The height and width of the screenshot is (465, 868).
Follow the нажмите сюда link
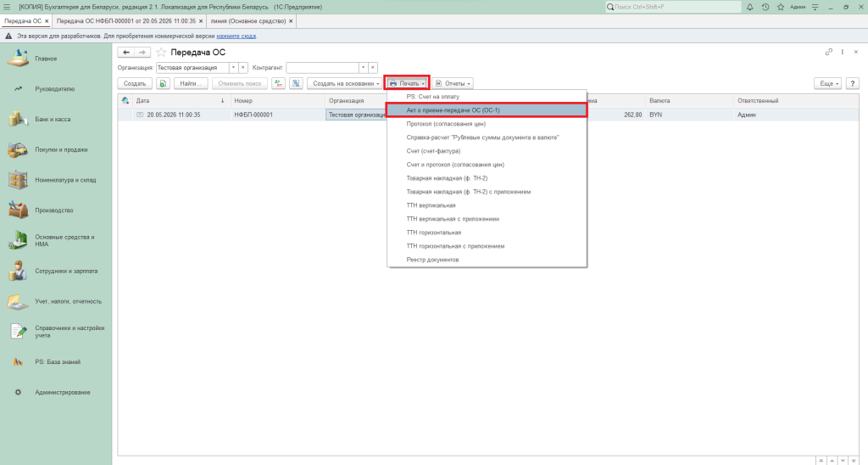coord(236,36)
